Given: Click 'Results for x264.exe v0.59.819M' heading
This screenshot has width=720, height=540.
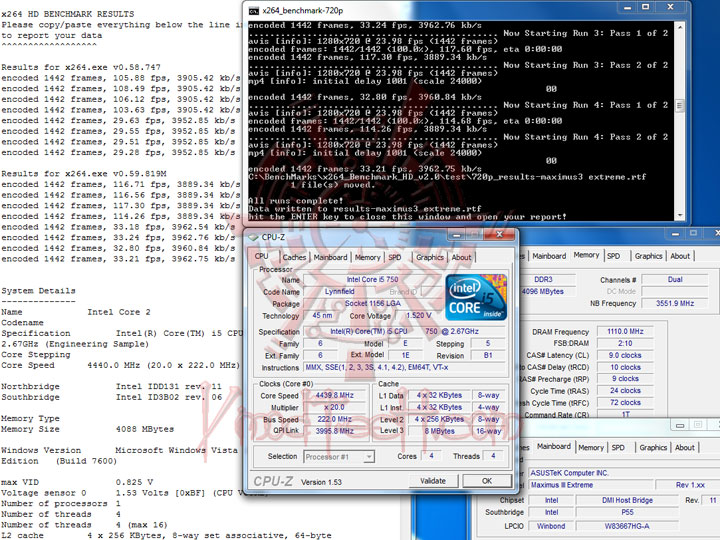Looking at the screenshot, I should tap(84, 174).
